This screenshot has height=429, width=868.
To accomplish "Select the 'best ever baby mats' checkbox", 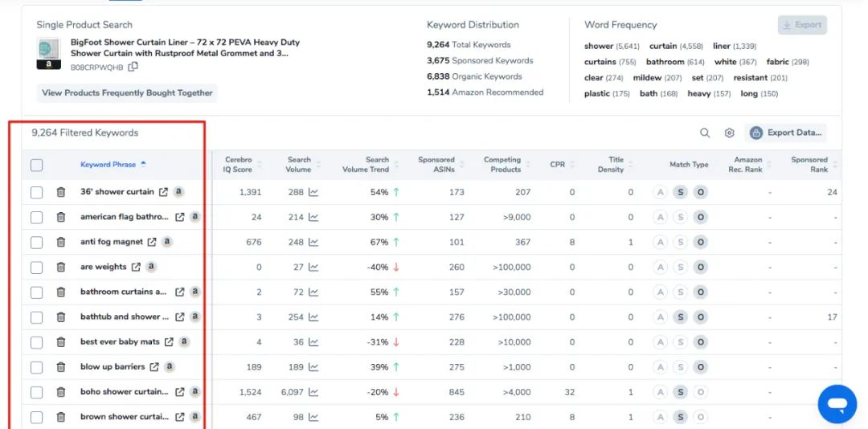I will point(37,342).
